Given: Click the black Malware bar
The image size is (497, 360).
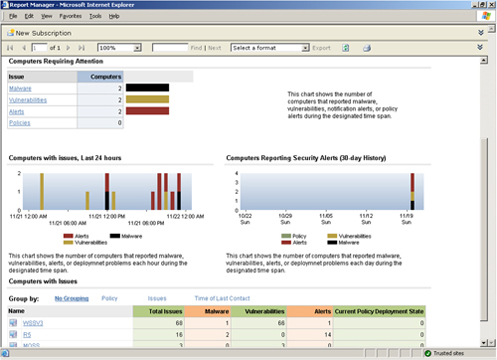Looking at the screenshot, I should [x=147, y=88].
